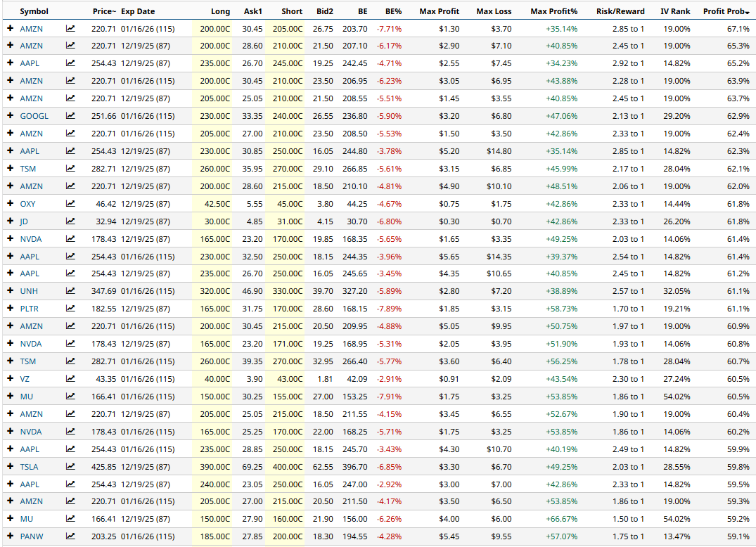Open chart icon for TSM 62.1% row
Image resolution: width=756 pixels, height=547 pixels.
[x=70, y=169]
